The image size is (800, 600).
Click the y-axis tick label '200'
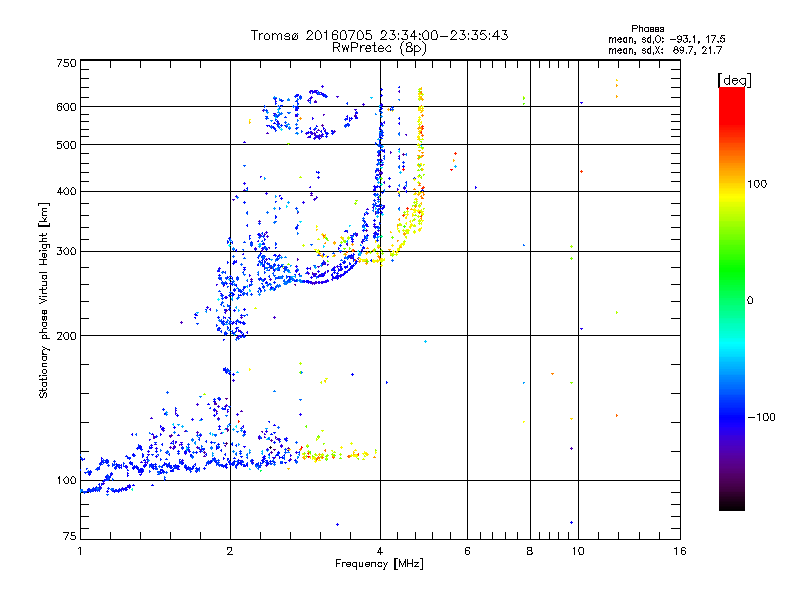pos(66,336)
